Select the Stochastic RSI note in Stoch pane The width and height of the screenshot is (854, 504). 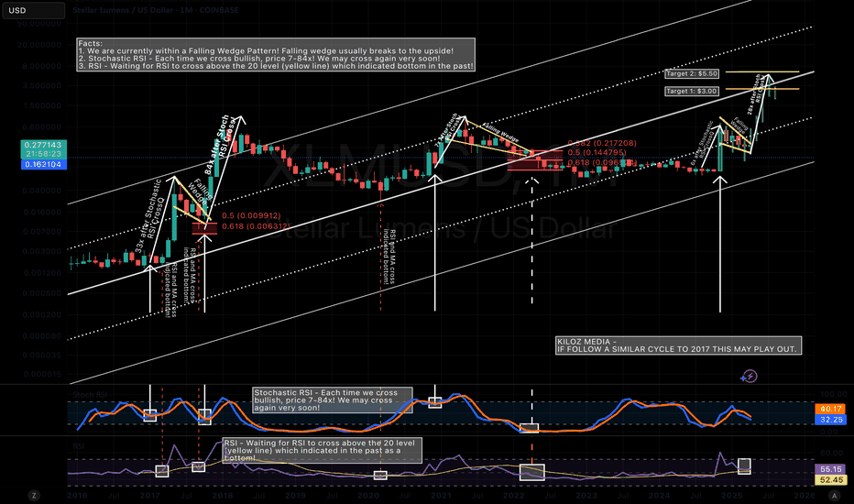pyautogui.click(x=333, y=400)
